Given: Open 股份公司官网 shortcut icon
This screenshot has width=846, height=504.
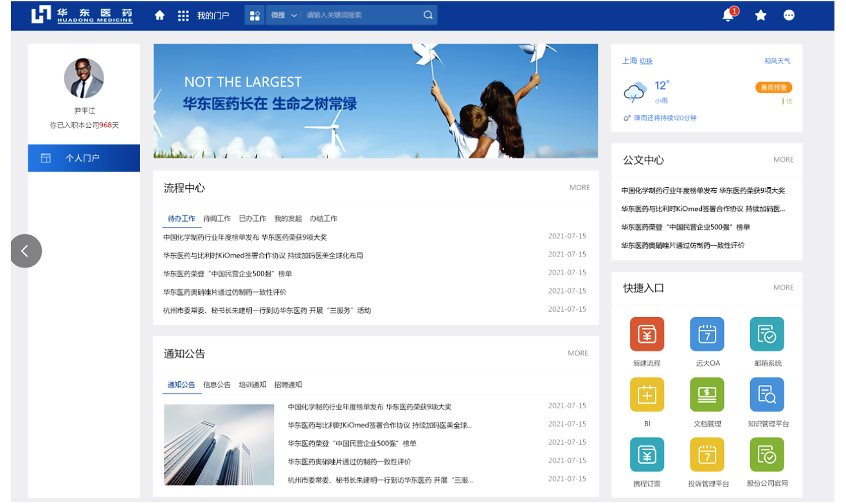Looking at the screenshot, I should pos(767,455).
